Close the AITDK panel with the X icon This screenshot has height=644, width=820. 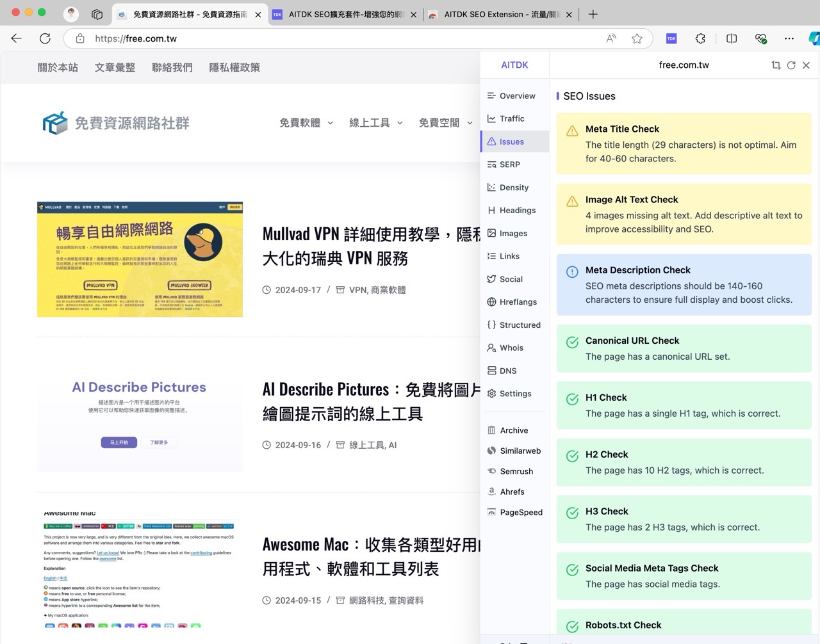[807, 65]
